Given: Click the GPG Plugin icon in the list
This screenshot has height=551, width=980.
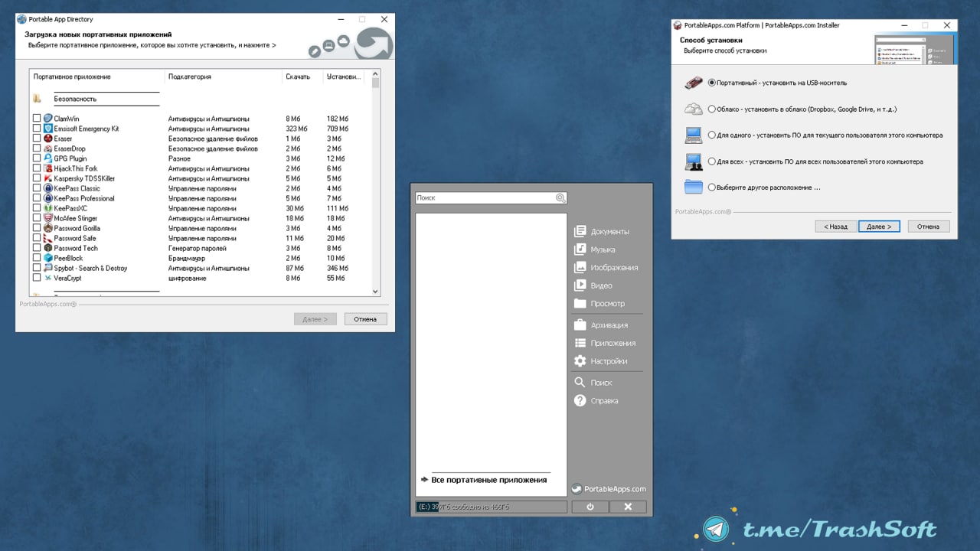Looking at the screenshot, I should [x=47, y=158].
